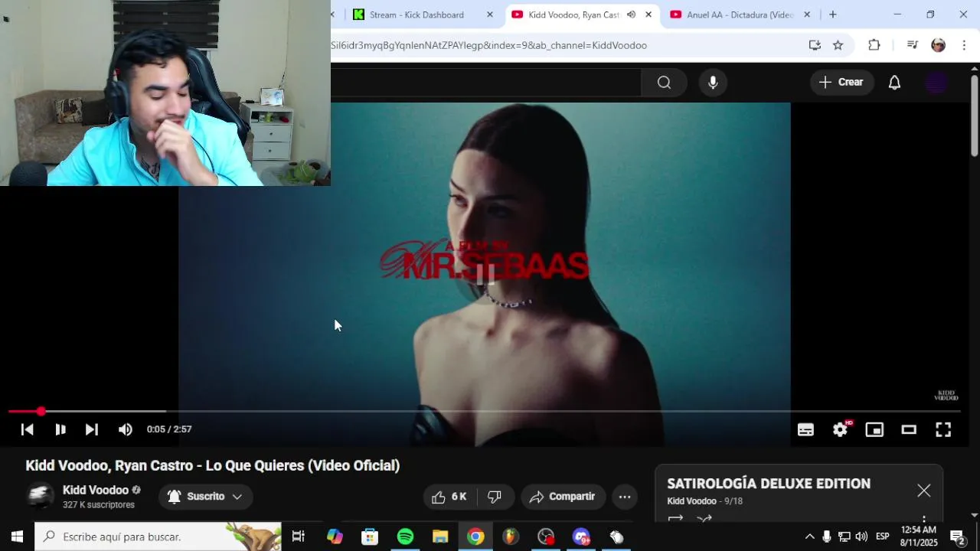The width and height of the screenshot is (980, 551).
Task: Open File Explorer from taskbar
Action: (x=440, y=536)
